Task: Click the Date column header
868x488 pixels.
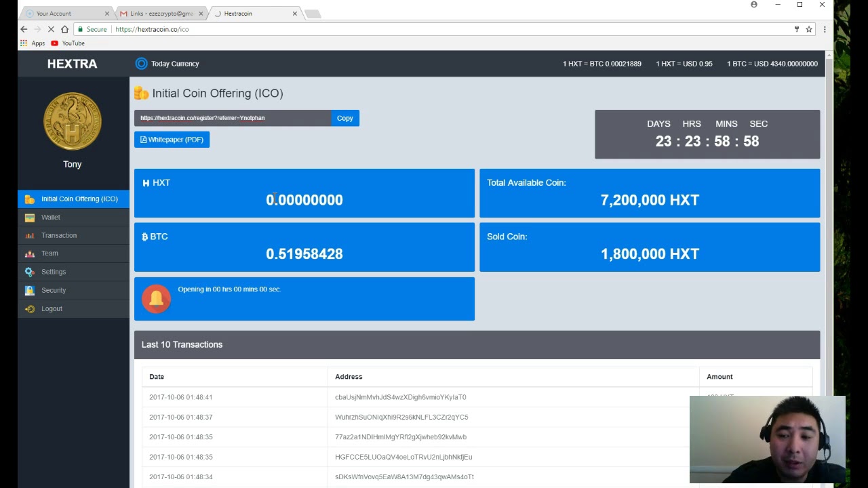Action: [157, 377]
